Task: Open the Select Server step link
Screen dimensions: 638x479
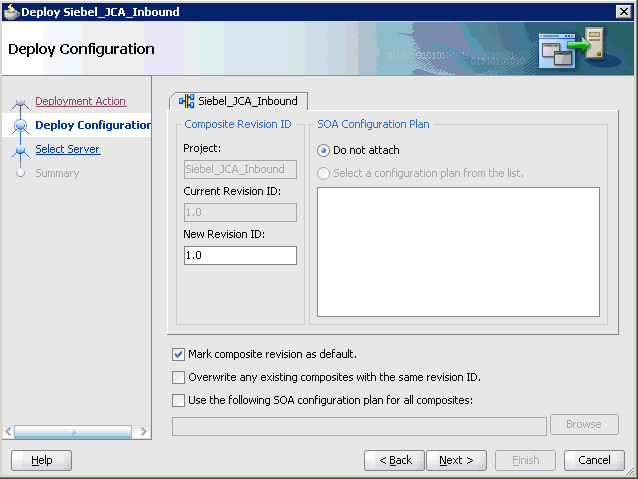Action: pyautogui.click(x=68, y=149)
